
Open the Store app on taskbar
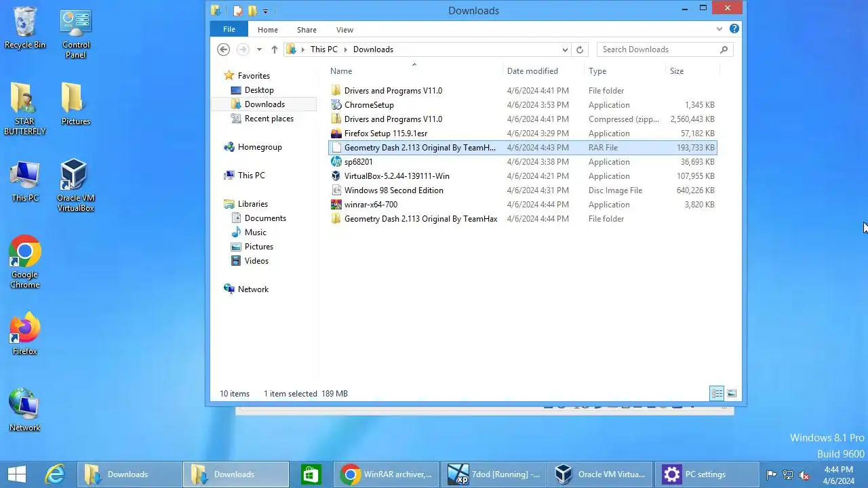[x=311, y=474]
